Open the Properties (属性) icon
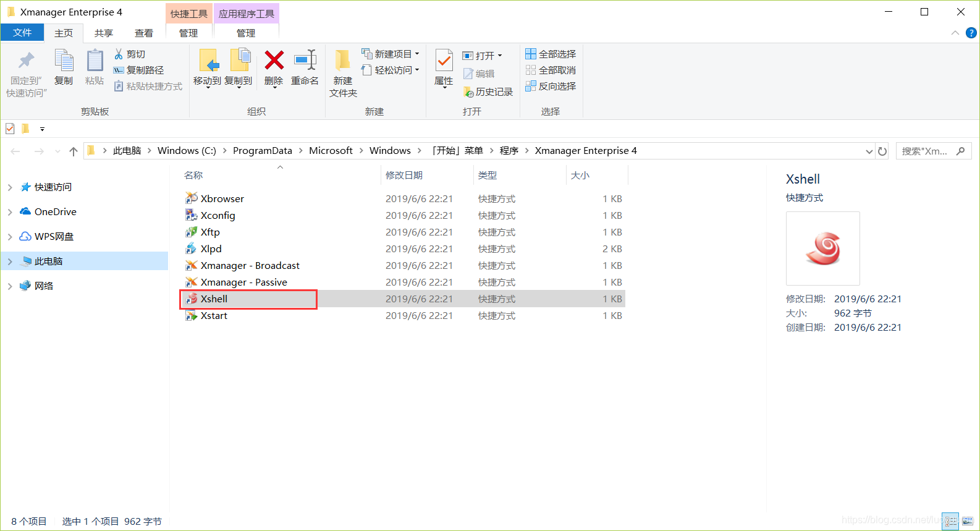Image resolution: width=980 pixels, height=531 pixels. [x=444, y=61]
